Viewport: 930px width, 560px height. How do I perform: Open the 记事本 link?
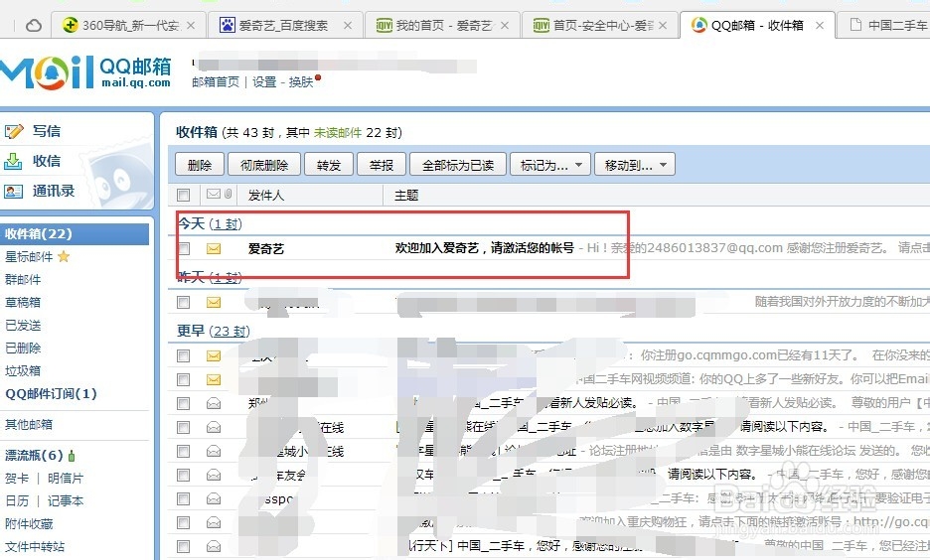pyautogui.click(x=66, y=500)
